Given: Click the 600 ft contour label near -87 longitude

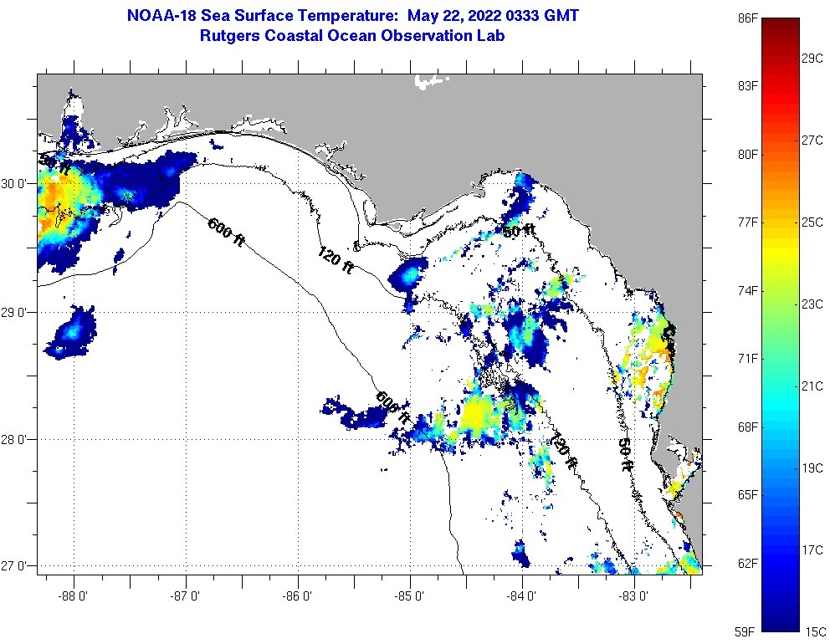Looking at the screenshot, I should 225,232.
